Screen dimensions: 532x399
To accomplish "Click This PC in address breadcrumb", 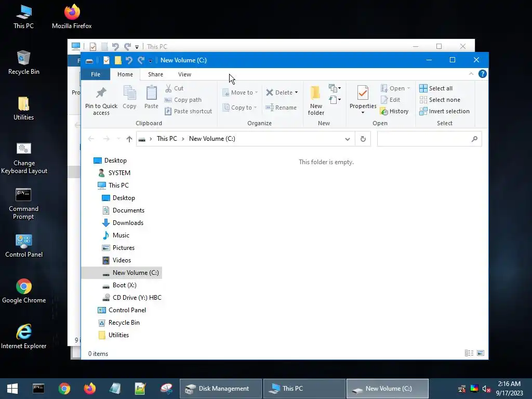I will tap(167, 139).
